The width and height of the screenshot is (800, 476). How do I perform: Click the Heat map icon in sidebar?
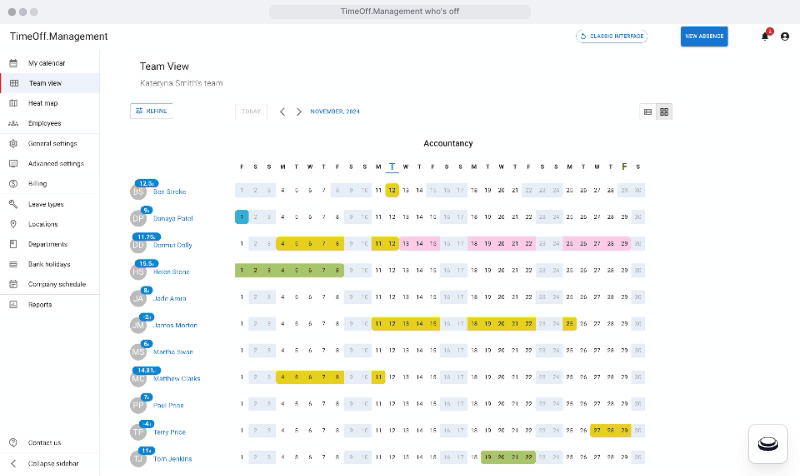click(14, 103)
